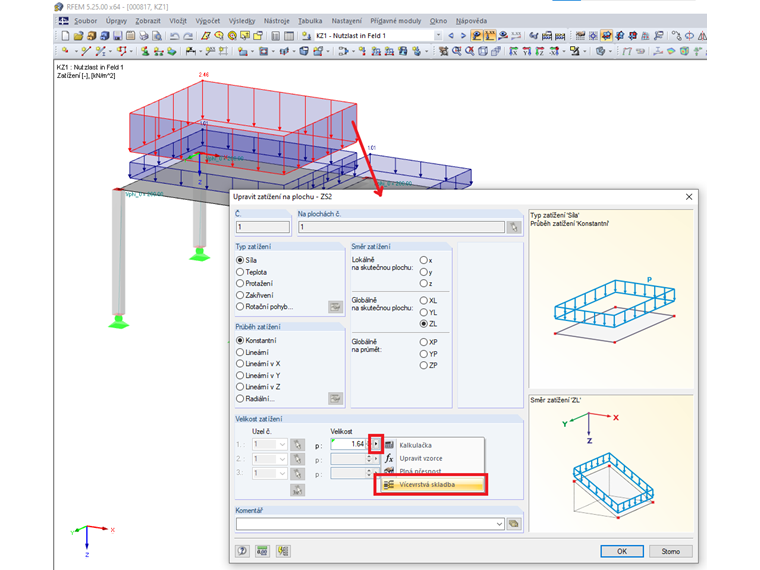Open the Úpravy menu

[x=116, y=21]
